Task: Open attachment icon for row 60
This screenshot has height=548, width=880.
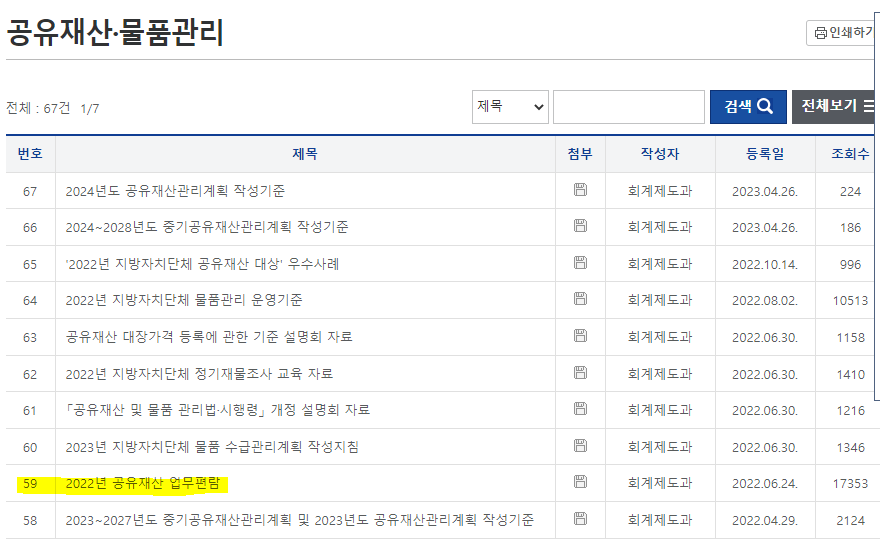Action: 580,446
